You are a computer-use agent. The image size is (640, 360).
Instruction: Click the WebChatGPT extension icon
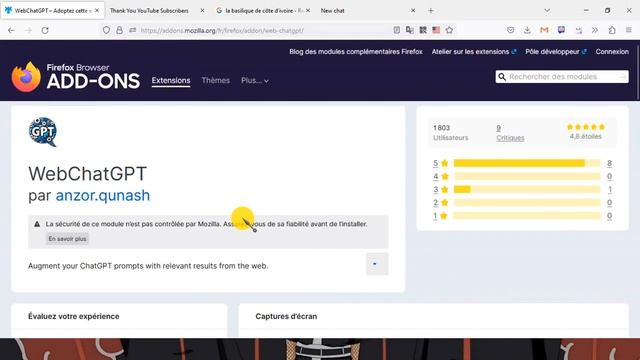coord(43,132)
